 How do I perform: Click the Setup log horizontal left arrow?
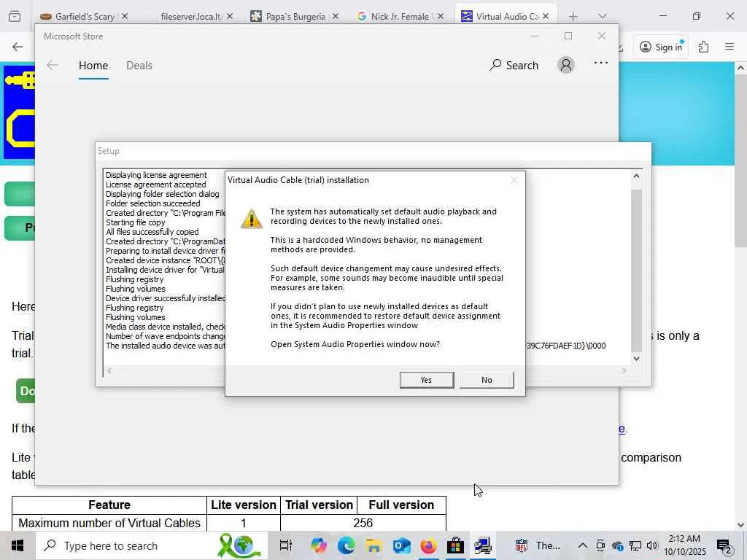109,370
